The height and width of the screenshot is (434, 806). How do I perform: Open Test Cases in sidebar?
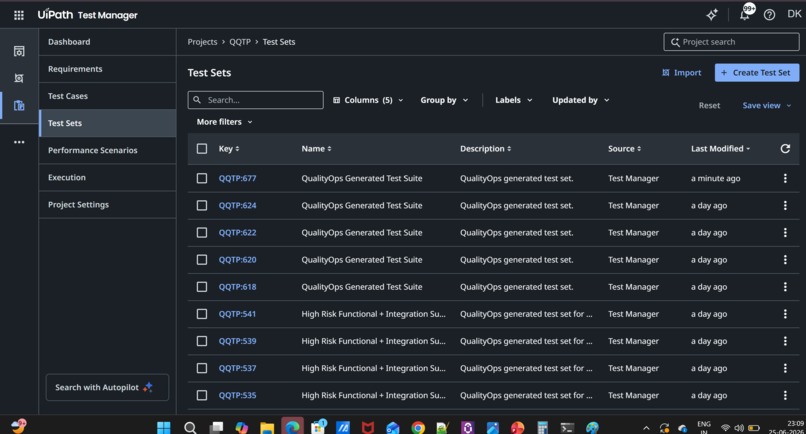point(107,96)
